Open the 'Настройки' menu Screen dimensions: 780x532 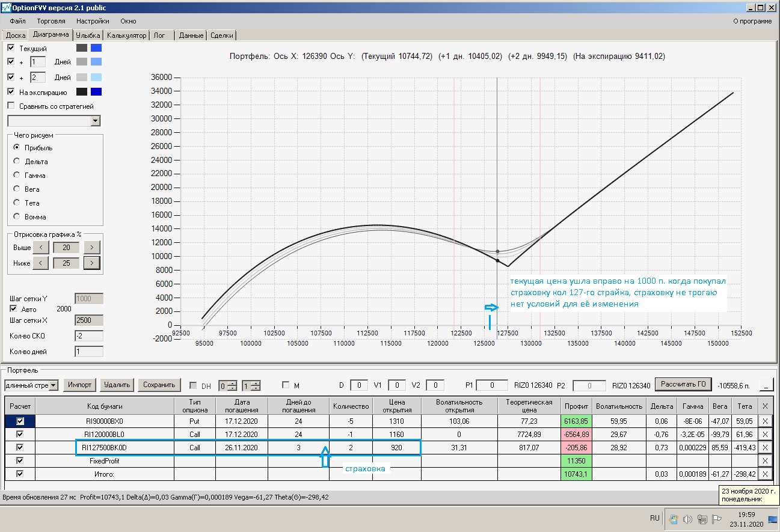click(92, 21)
